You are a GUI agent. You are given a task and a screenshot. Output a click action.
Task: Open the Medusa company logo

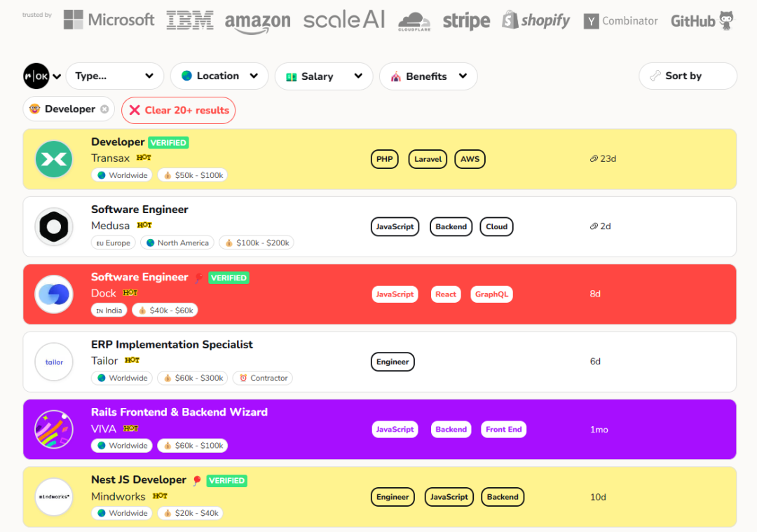(x=54, y=226)
